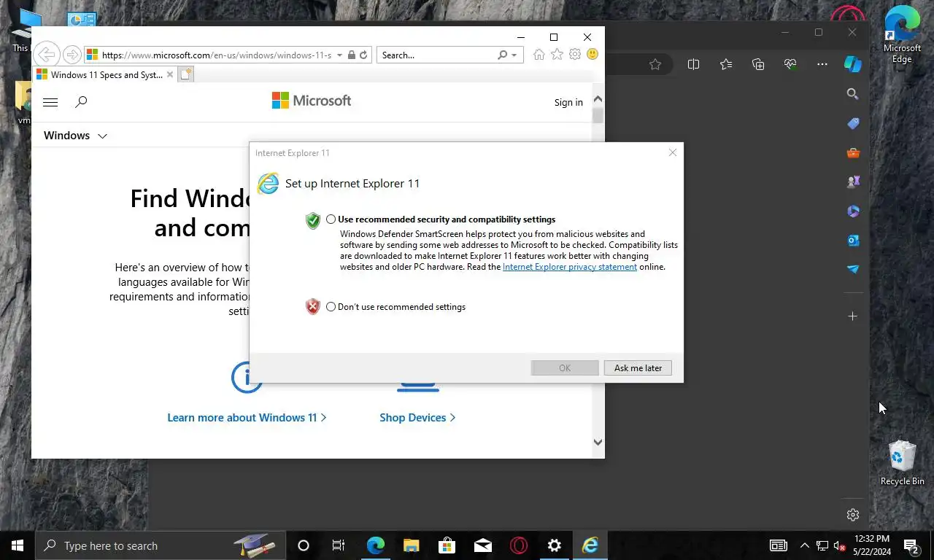Open Learn more about Windows 11 link
The image size is (934, 560).
(x=247, y=418)
